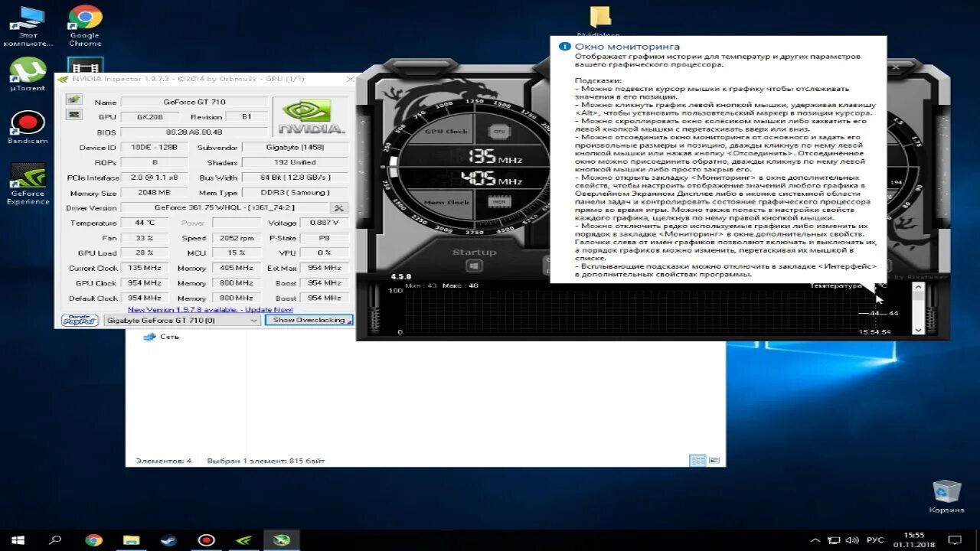This screenshot has height=551, width=980.
Task: Click the Show Overclocking button
Action: [x=309, y=320]
